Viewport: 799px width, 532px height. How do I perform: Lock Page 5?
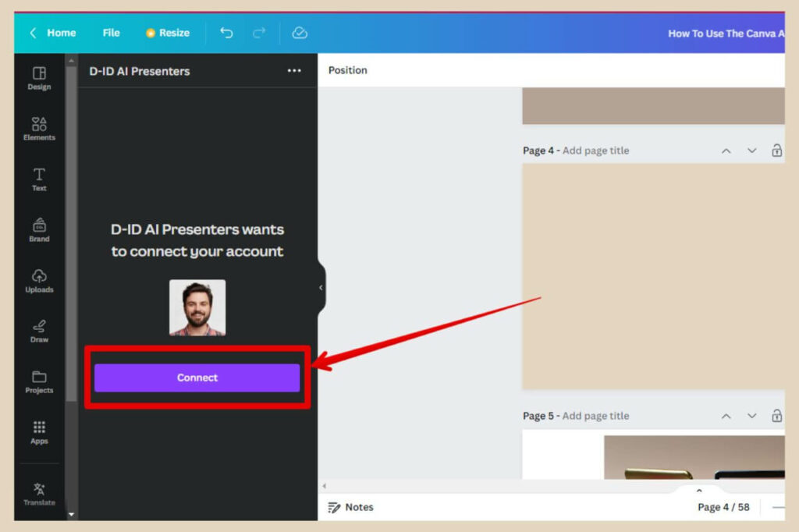(776, 415)
